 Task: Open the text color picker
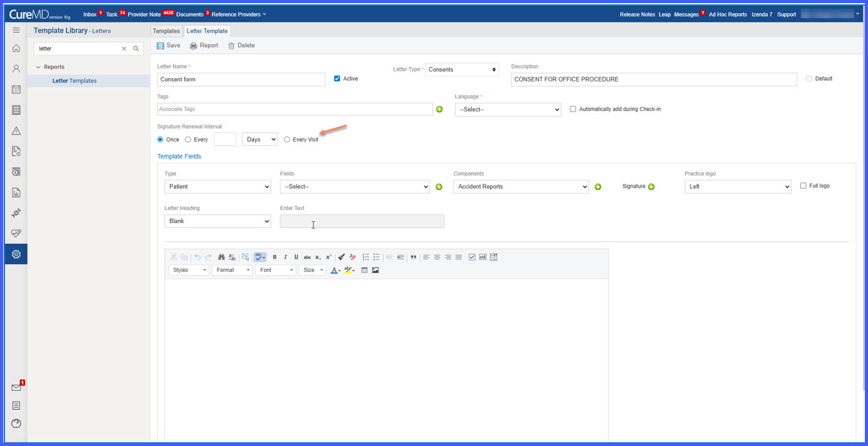click(335, 270)
